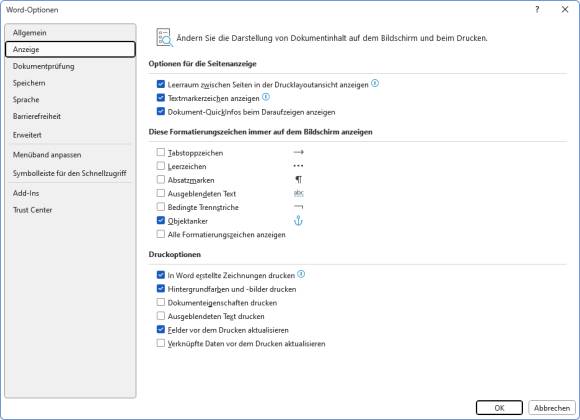Disable Dokument-QuickInfos beim Daraufzeigen

point(161,111)
